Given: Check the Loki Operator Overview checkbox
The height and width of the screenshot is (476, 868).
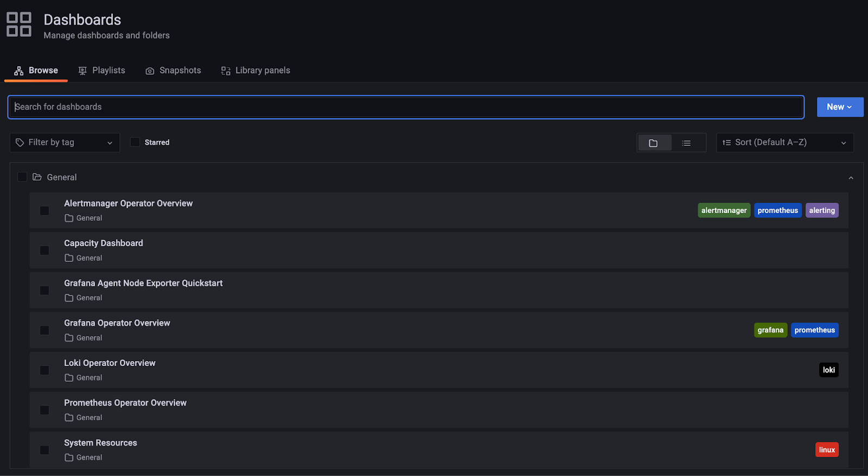Looking at the screenshot, I should pyautogui.click(x=44, y=370).
